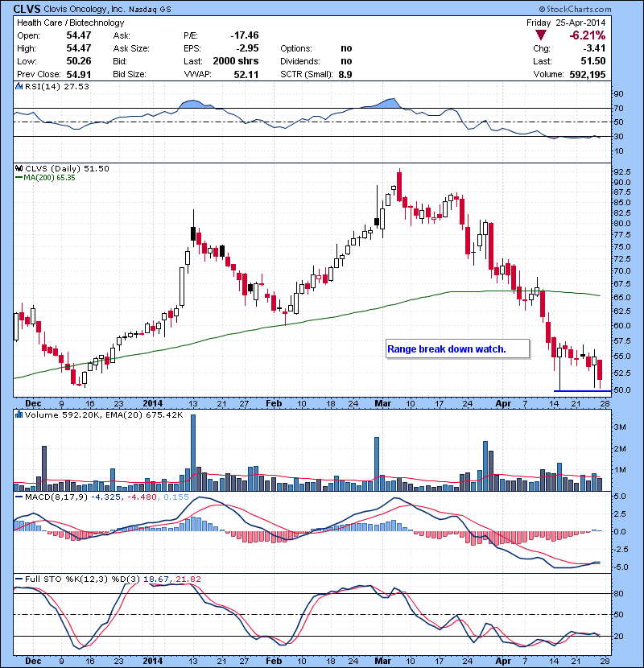644x668 pixels.
Task: Click the tallest volume bar in January
Action: (x=193, y=452)
